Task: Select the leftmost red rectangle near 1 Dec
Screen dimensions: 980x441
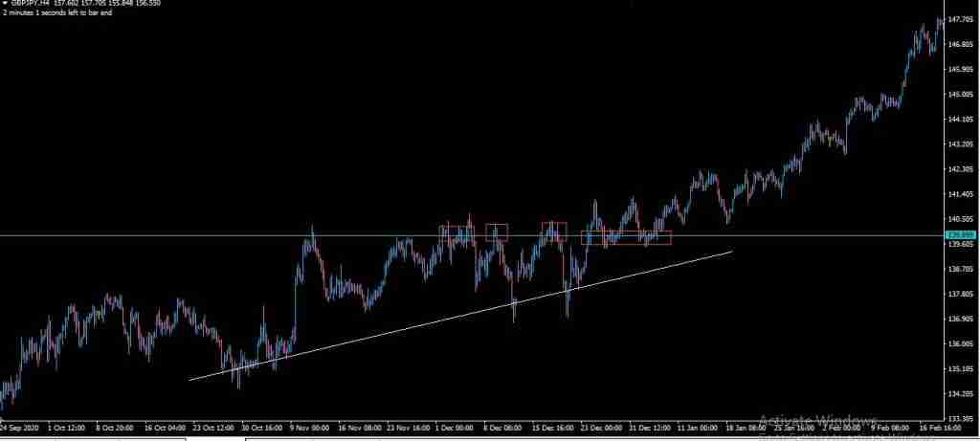Action: [x=456, y=232]
